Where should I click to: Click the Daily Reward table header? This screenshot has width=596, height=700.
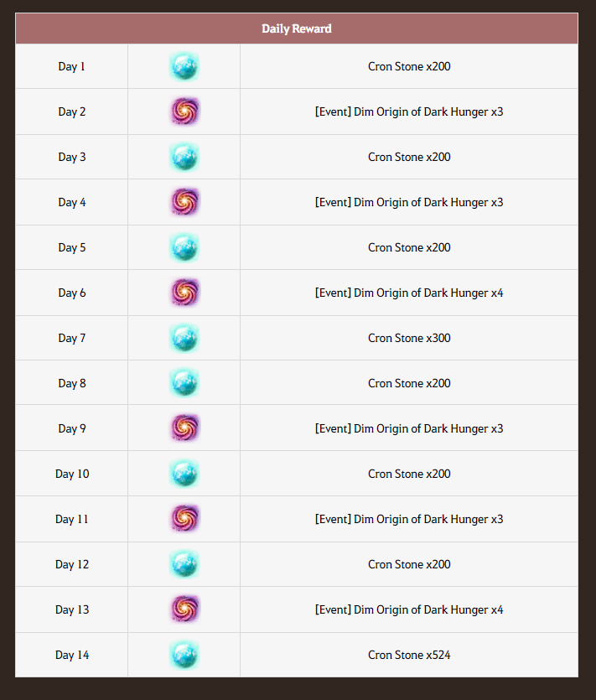297,29
